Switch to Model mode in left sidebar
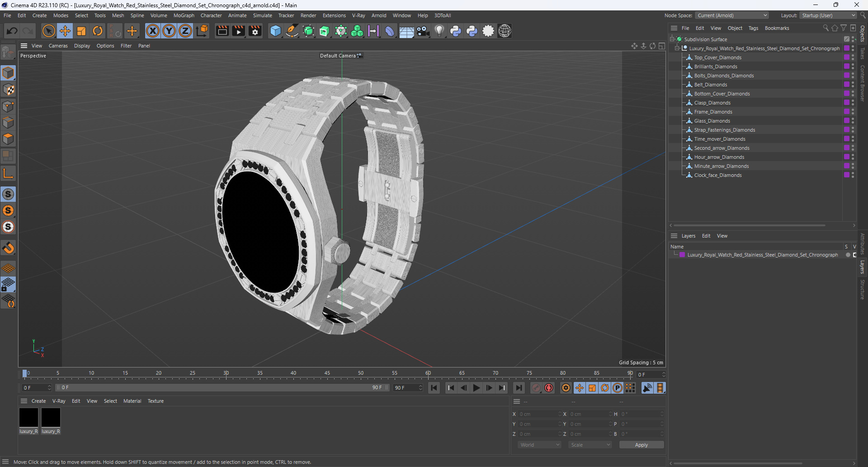This screenshot has width=868, height=467. [8, 73]
